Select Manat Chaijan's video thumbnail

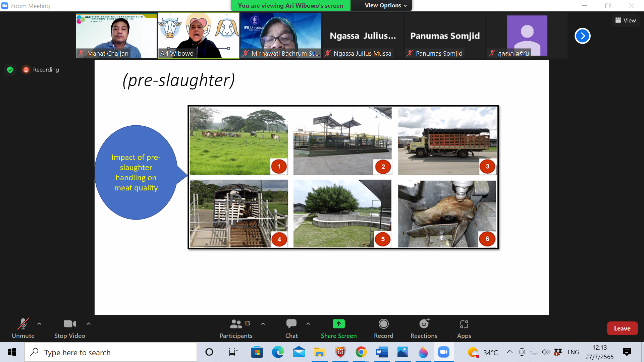click(116, 36)
